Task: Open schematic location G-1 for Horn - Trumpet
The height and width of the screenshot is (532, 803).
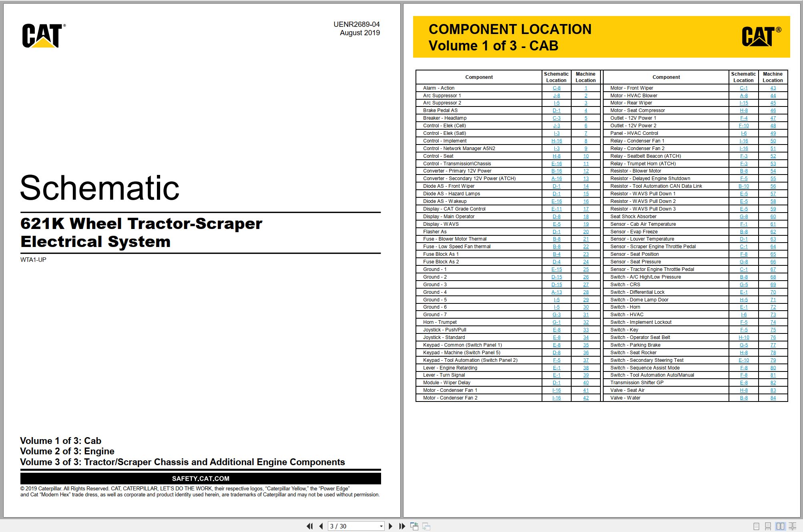Action: point(556,322)
